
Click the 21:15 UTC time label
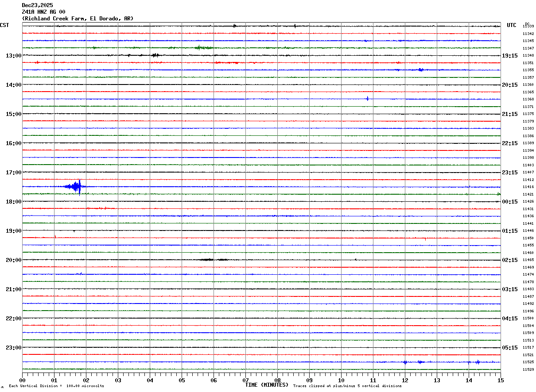pos(510,114)
